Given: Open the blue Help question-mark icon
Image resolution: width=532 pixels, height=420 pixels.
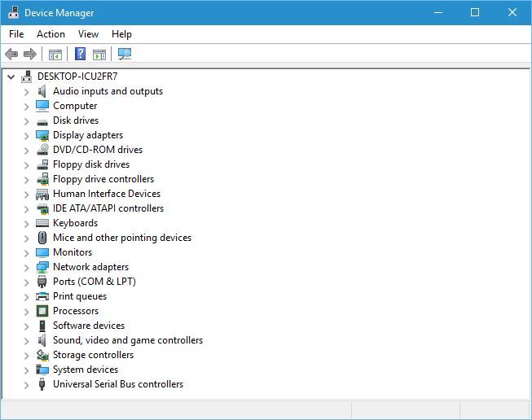Looking at the screenshot, I should [80, 54].
